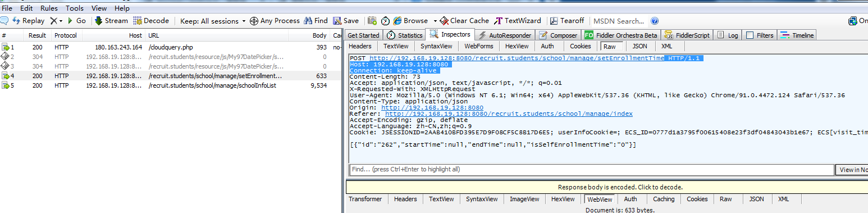Open the Browse dropdown arrow
The height and width of the screenshot is (213, 868).
click(x=435, y=21)
